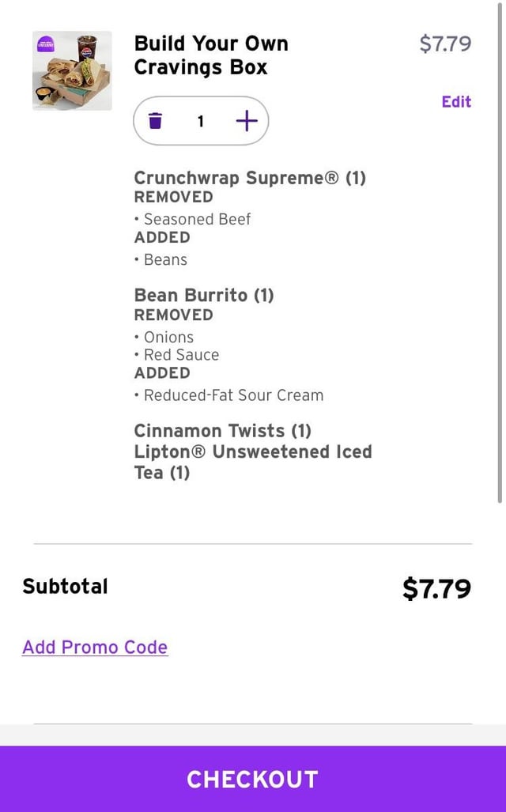Click the Edit link for the box
The width and height of the screenshot is (506, 812).
tap(456, 101)
